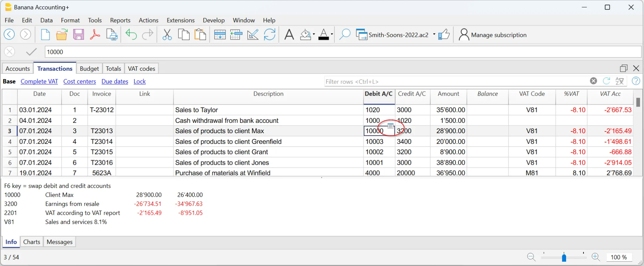The height and width of the screenshot is (266, 644).
Task: Click the magnifying glass Find icon
Action: [x=345, y=35]
